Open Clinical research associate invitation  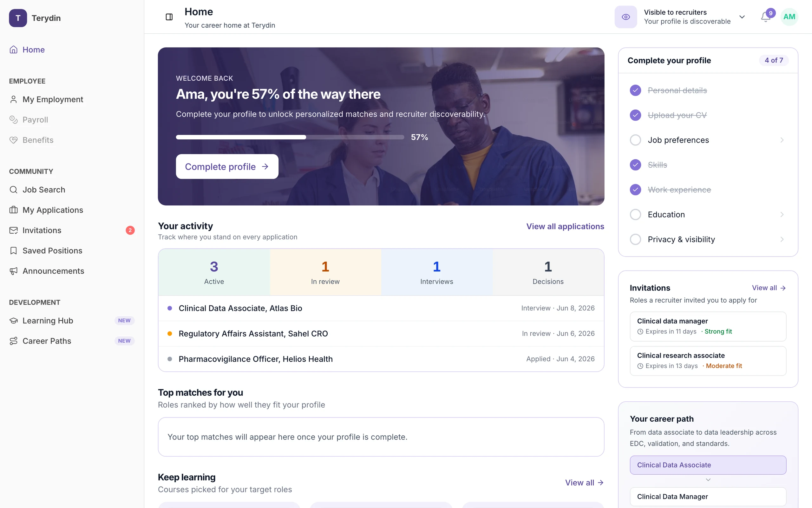tap(708, 360)
